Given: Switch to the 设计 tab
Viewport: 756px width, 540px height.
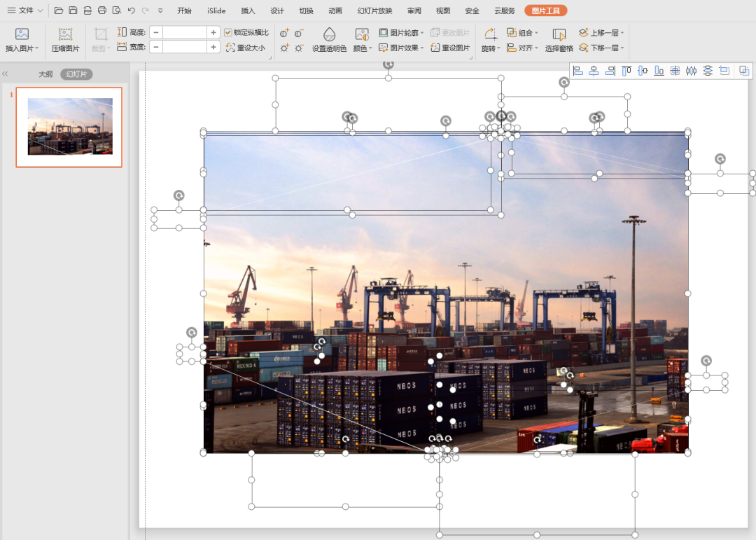Looking at the screenshot, I should [276, 11].
